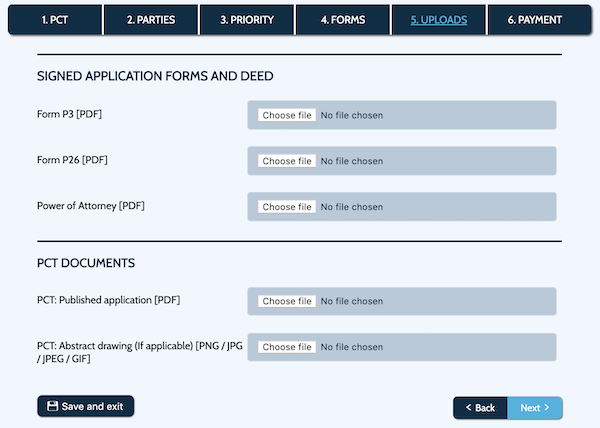Click the 'Form P26 [PDF]' label
Viewport: 600px width, 428px height.
point(72,160)
